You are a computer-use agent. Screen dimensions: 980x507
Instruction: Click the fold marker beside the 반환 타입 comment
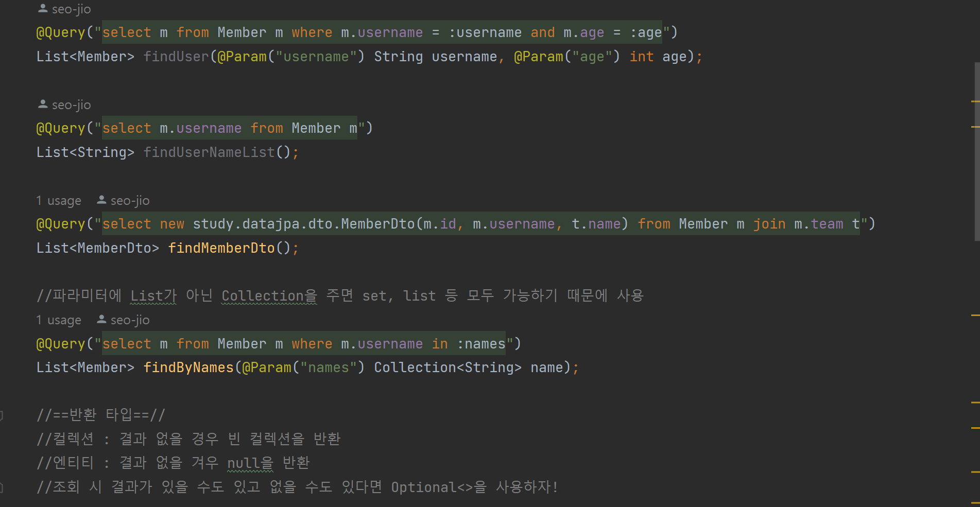pos(2,415)
